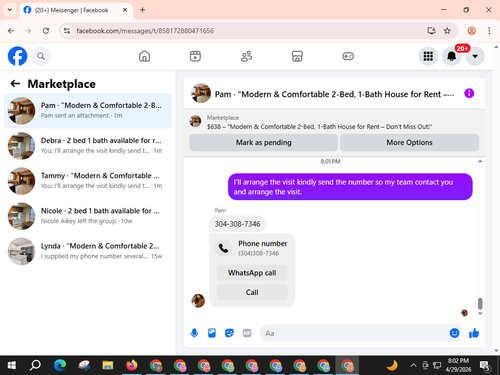Open the Marketplace storefront icon

coord(297,56)
